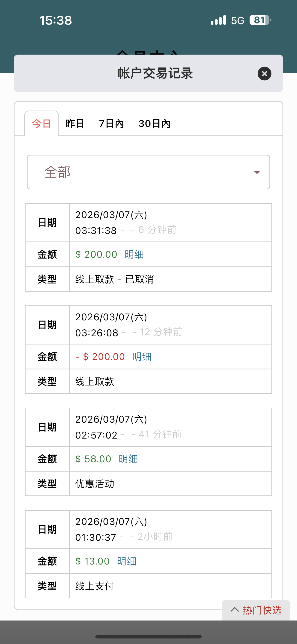
Task: Open the 30日內 tab
Action: [154, 124]
